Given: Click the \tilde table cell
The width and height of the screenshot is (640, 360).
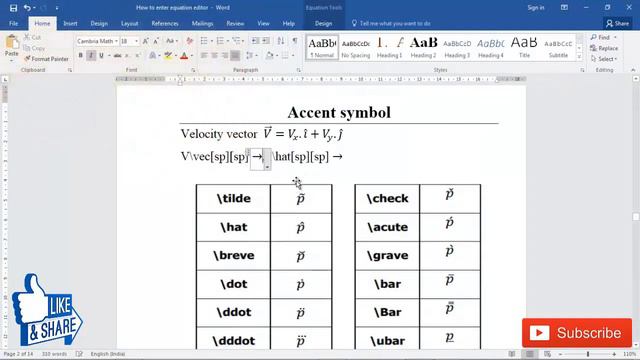Looking at the screenshot, I should click(x=233, y=198).
